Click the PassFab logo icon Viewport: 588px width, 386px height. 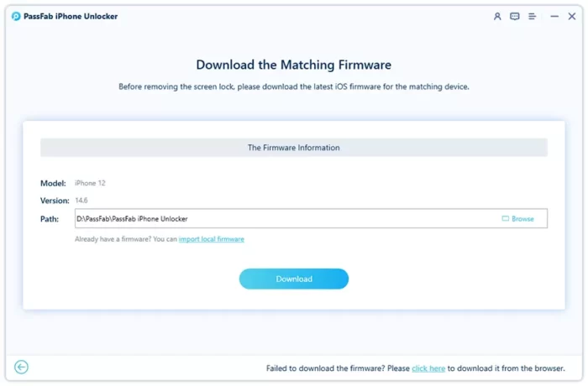click(x=16, y=16)
